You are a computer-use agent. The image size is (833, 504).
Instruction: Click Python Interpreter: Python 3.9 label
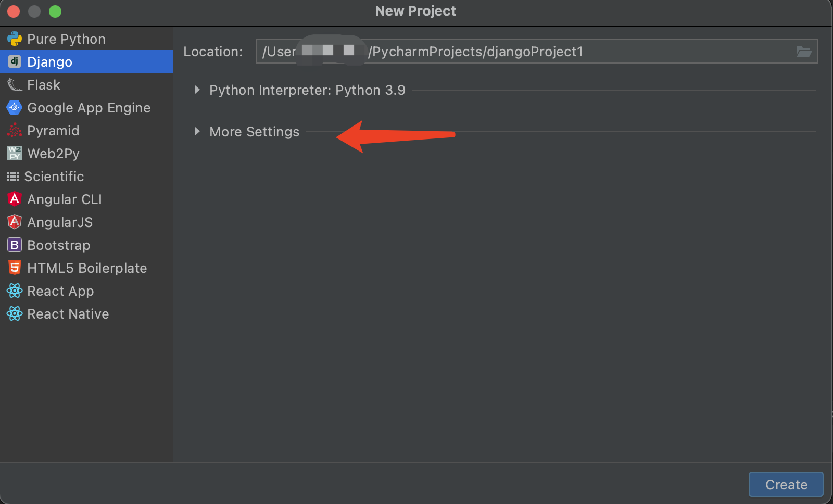307,90
